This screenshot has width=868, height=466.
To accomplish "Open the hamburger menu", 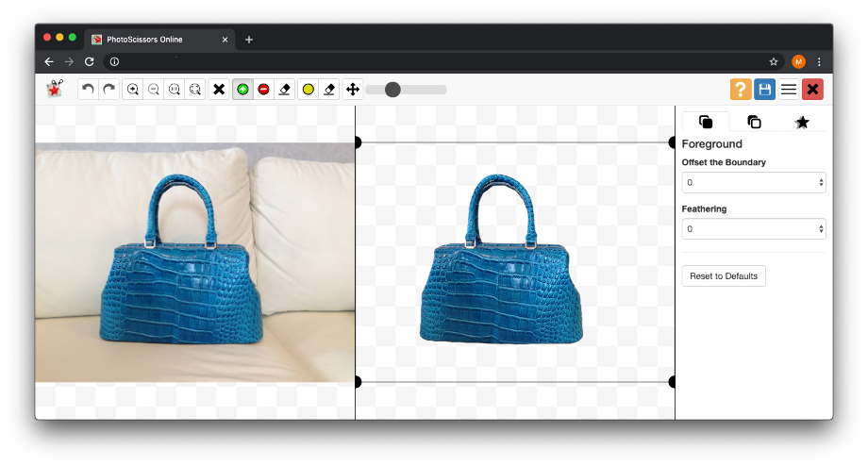I will (789, 89).
